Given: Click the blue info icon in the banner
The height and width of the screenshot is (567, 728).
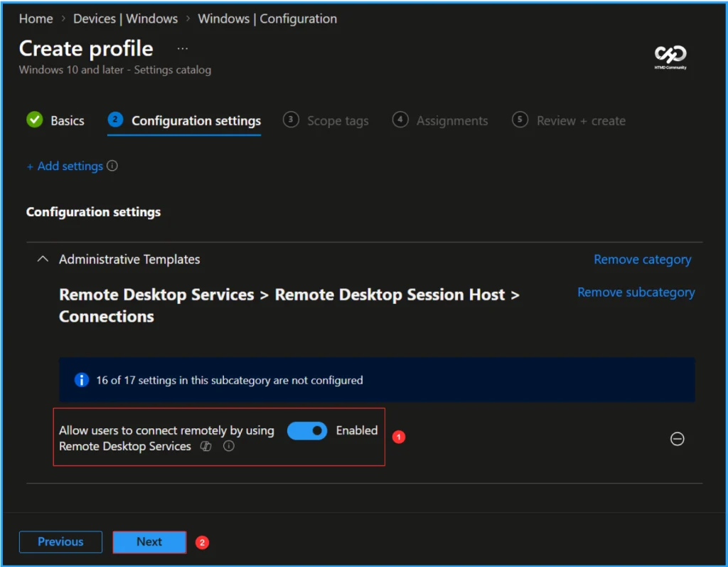Looking at the screenshot, I should click(82, 380).
